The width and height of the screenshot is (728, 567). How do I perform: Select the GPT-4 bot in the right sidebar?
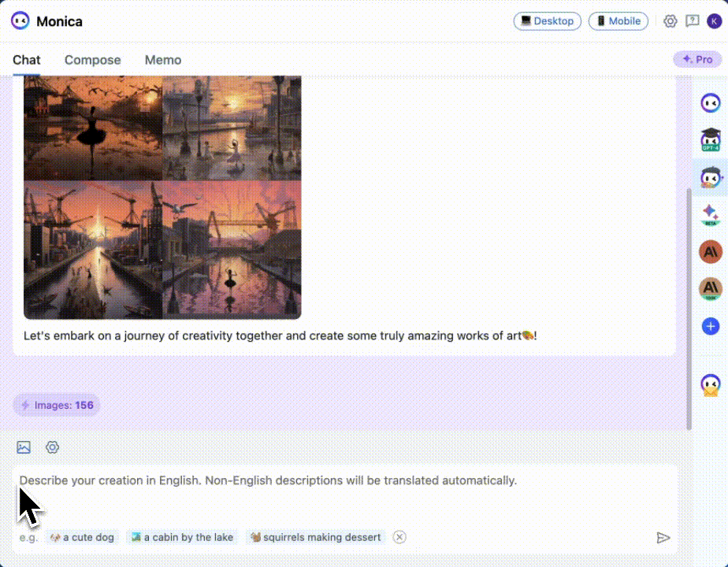pyautogui.click(x=709, y=139)
